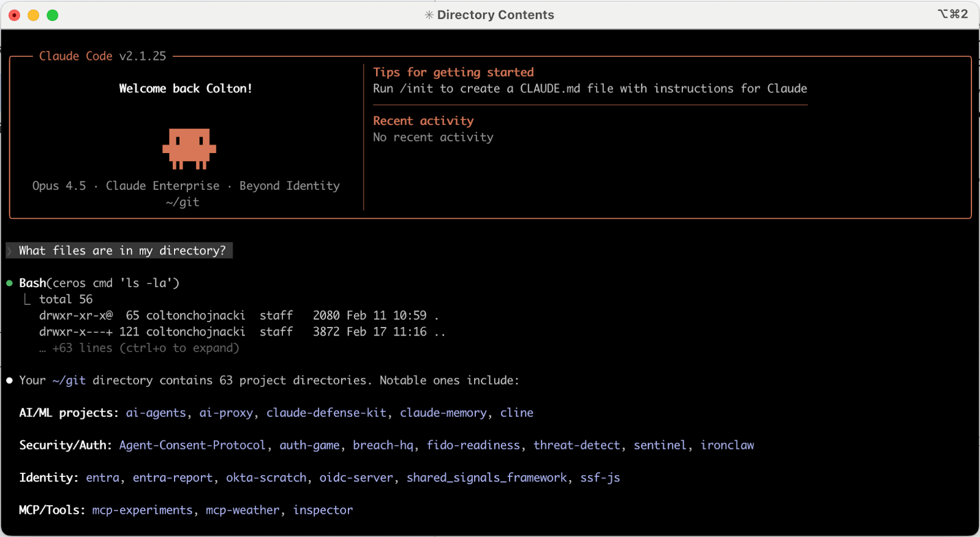Click the inline '~/git' in the summary sentence
Viewport: 980px width, 537px height.
[69, 380]
